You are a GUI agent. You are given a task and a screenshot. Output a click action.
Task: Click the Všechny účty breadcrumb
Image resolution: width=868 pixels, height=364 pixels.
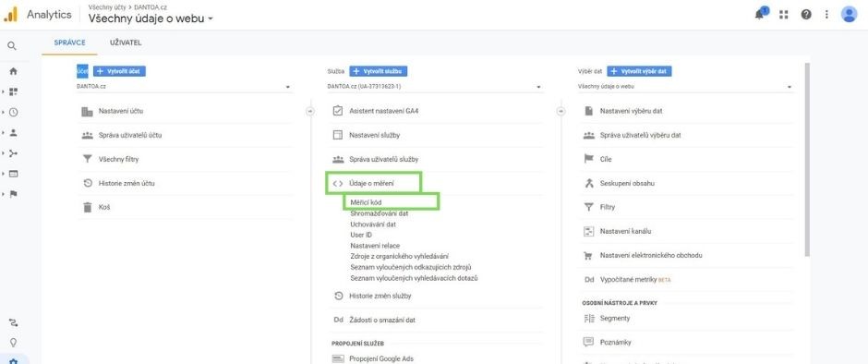click(x=106, y=7)
